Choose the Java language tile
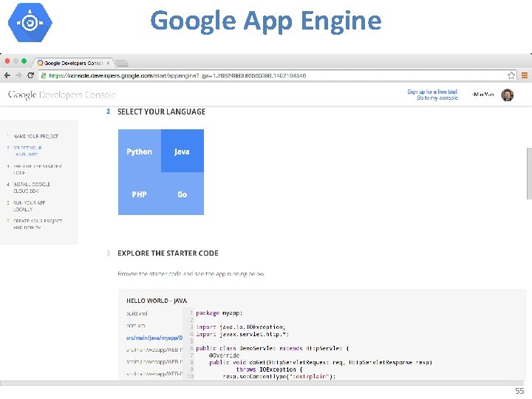Image resolution: width=532 pixels, height=399 pixels. click(x=183, y=151)
